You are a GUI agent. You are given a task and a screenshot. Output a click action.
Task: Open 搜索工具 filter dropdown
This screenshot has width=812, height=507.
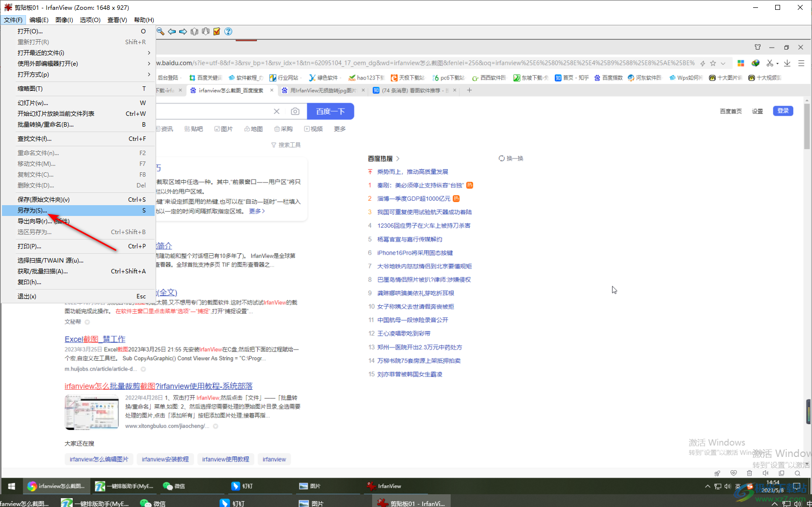[x=286, y=145]
